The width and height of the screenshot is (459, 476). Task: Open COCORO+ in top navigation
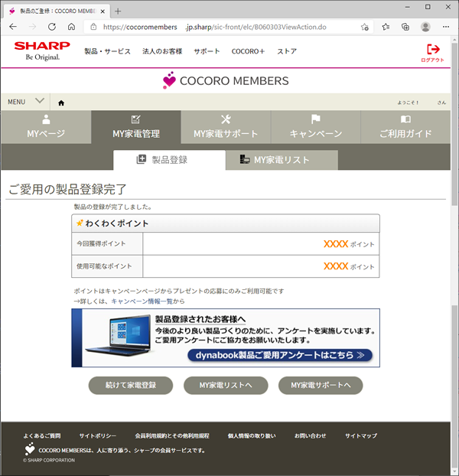(248, 51)
